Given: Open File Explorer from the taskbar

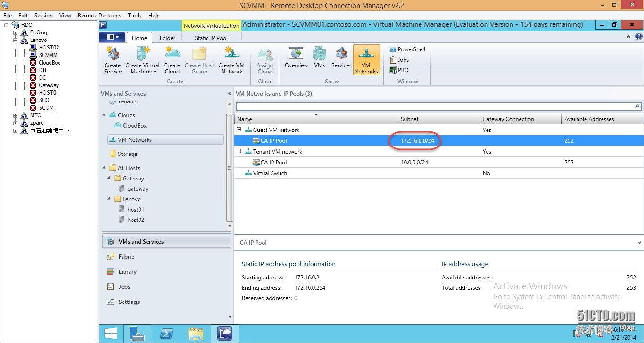Looking at the screenshot, I should (x=196, y=334).
